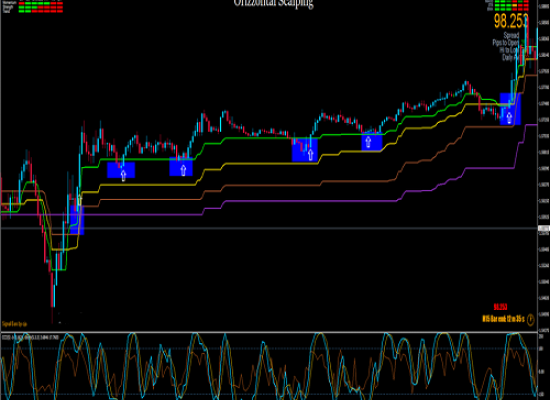Click the Spread label text
Viewport: 550px width, 400px height.
click(511, 35)
